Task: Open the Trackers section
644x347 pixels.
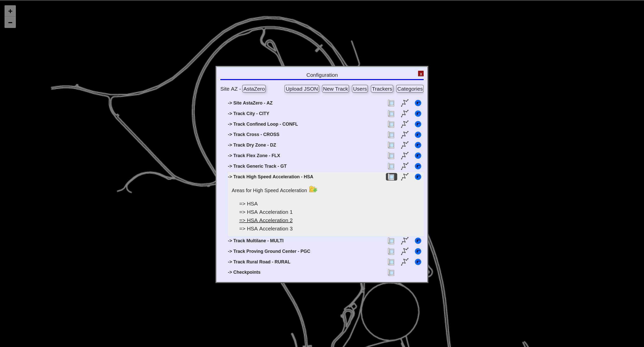Action: coord(382,89)
